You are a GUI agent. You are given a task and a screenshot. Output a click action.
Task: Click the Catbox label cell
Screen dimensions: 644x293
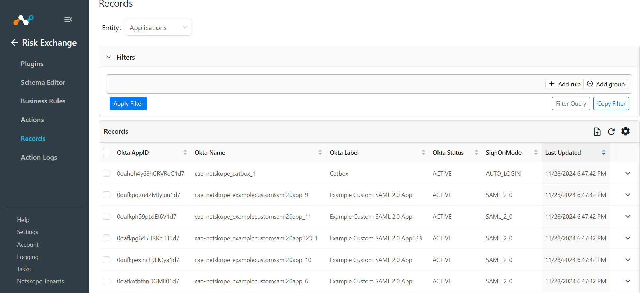[339, 173]
